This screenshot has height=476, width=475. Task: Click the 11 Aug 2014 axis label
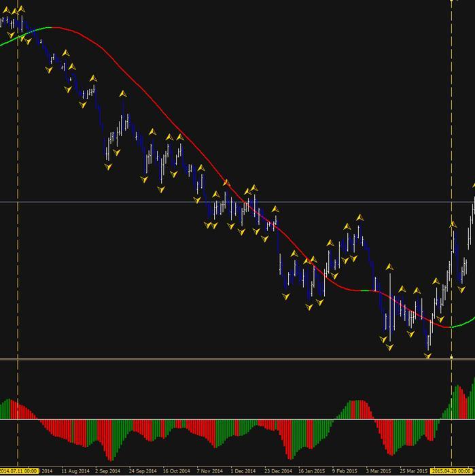pyautogui.click(x=75, y=471)
